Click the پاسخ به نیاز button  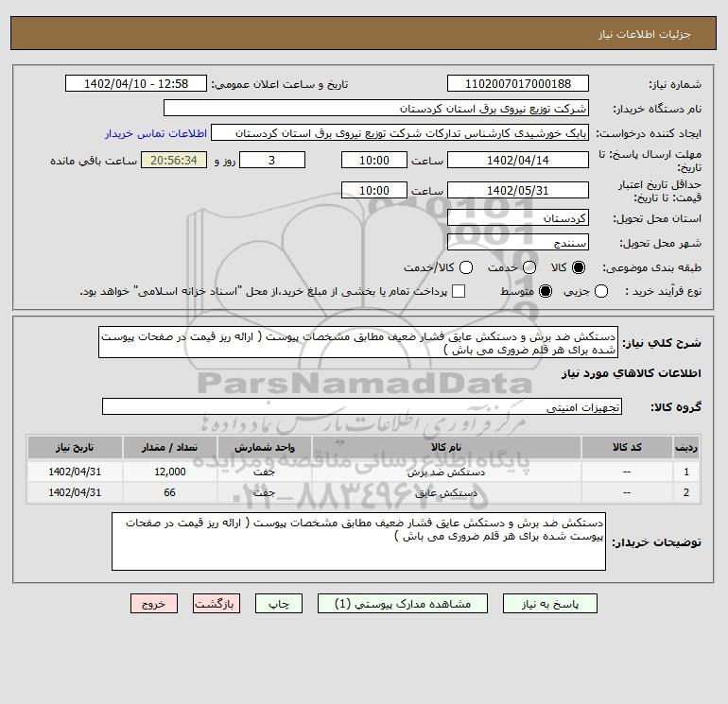coord(549,604)
